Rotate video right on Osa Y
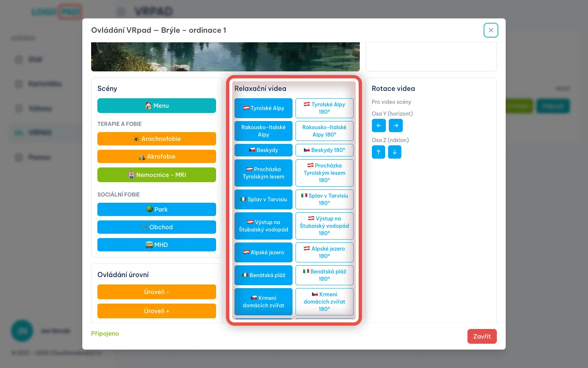 point(396,125)
